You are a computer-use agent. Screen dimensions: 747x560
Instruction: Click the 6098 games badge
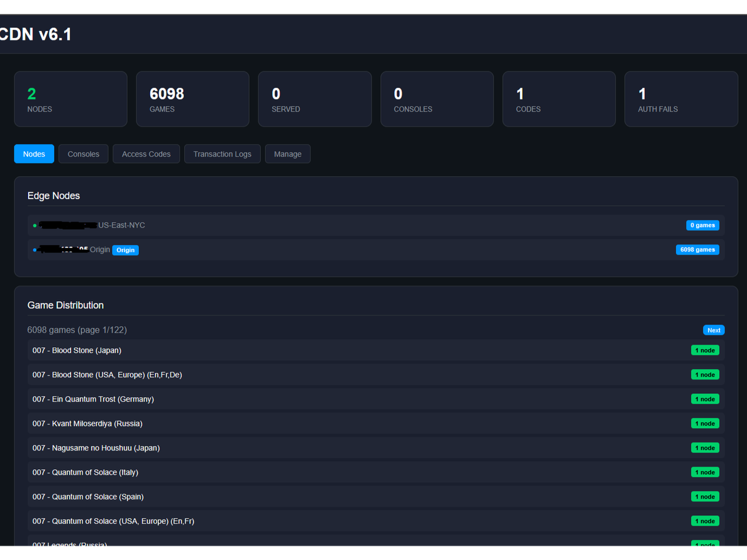[x=697, y=250]
